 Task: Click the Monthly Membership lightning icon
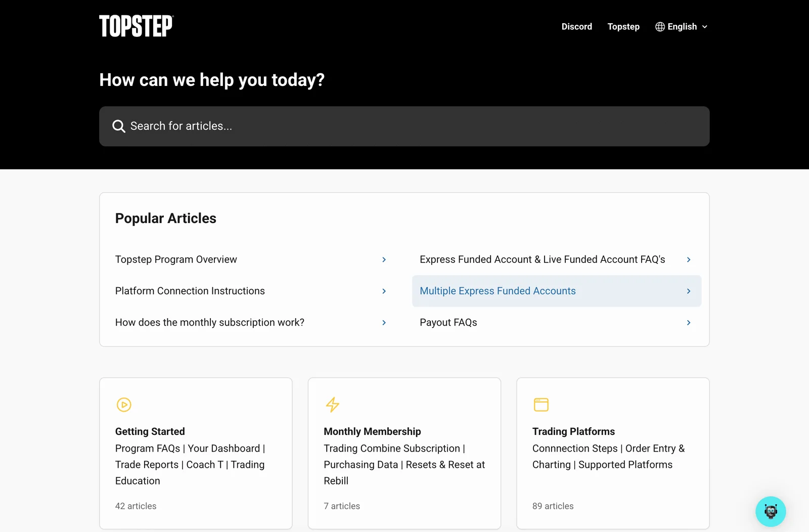[x=333, y=405]
